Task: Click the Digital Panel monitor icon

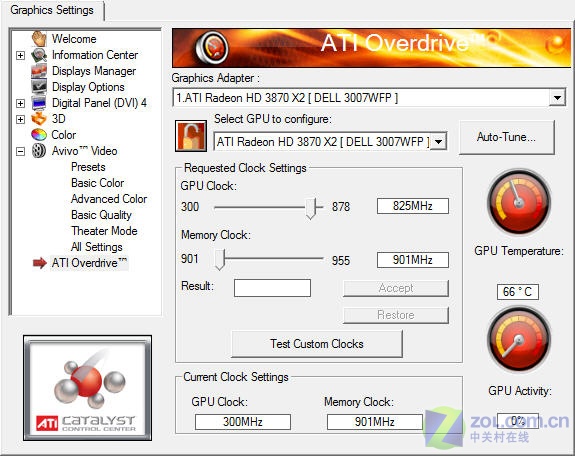Action: pos(39,103)
